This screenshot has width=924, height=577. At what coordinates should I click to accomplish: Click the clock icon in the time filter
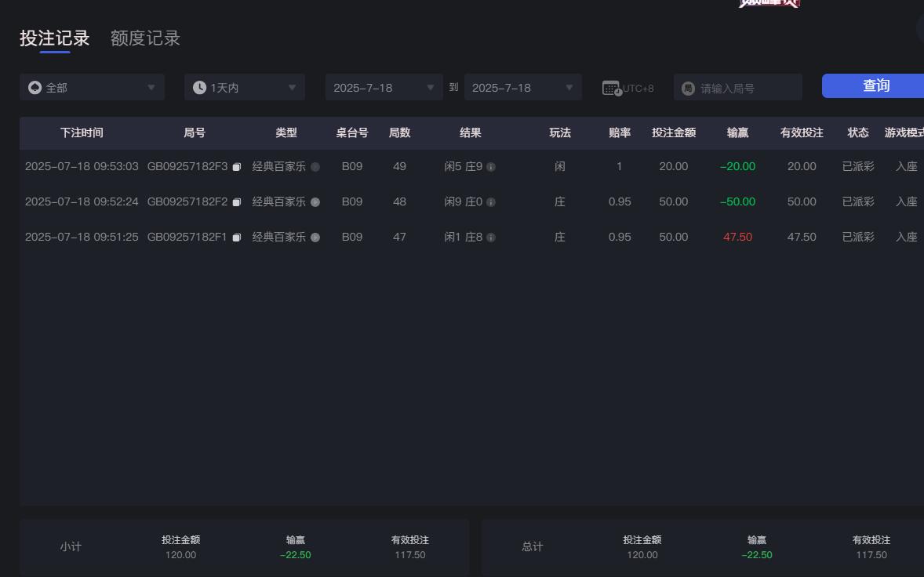[198, 87]
